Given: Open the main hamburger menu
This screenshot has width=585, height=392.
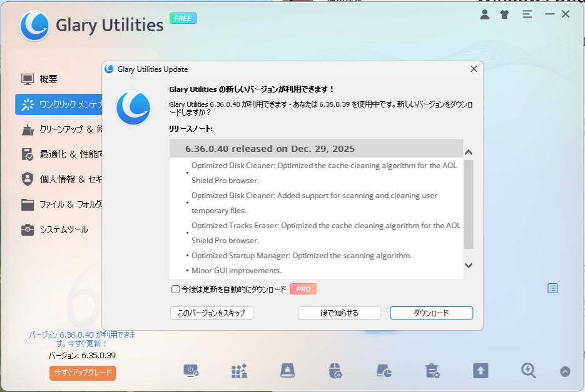Looking at the screenshot, I should (527, 14).
